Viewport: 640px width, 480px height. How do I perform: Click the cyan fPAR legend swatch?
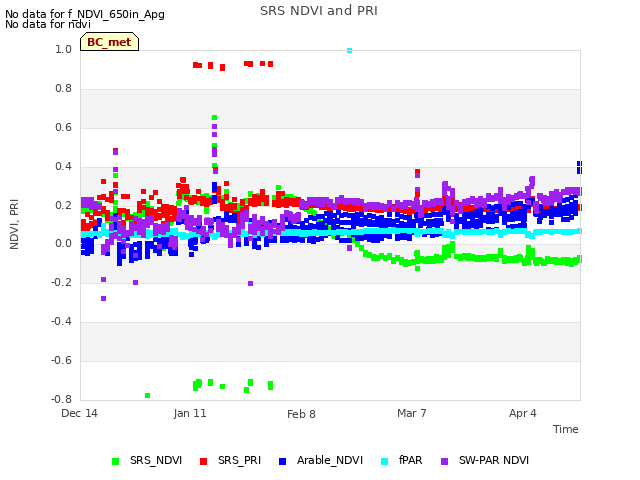pyautogui.click(x=384, y=461)
